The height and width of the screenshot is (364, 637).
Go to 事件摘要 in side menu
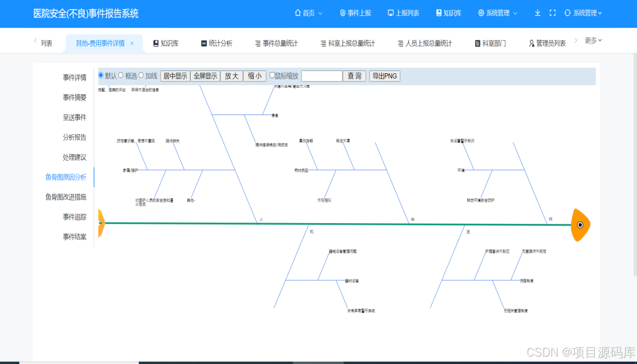pyautogui.click(x=75, y=97)
